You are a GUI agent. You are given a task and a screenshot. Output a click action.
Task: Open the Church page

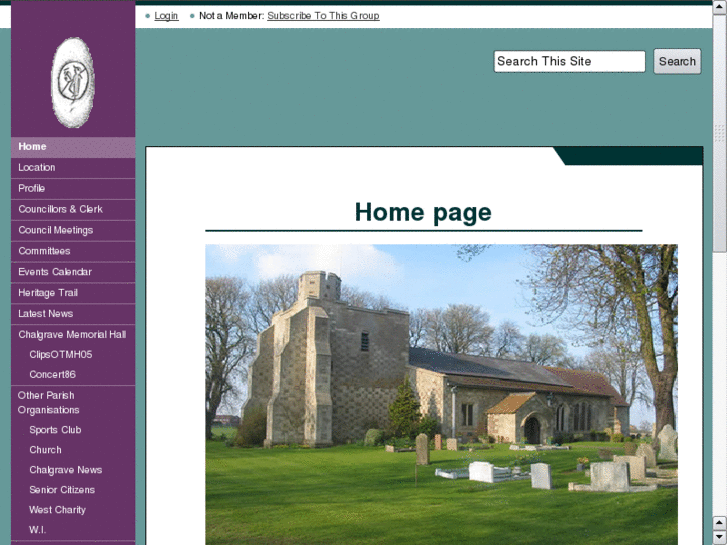click(45, 450)
